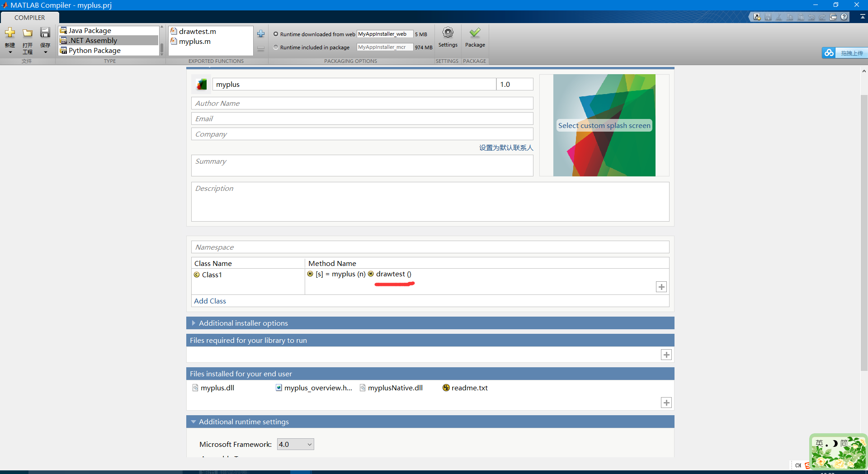Add exported function with blue plus icon
This screenshot has height=474, width=868.
(x=261, y=34)
